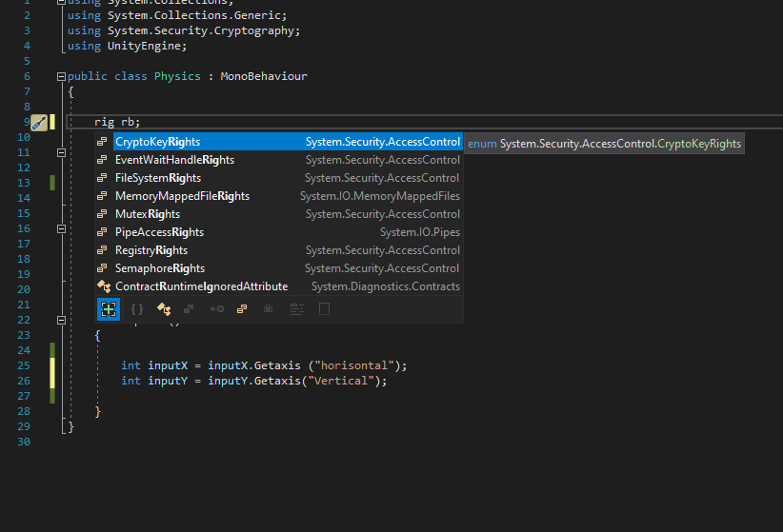
Task: Click the CryptoKeyRights enum tooltip
Action: (604, 144)
